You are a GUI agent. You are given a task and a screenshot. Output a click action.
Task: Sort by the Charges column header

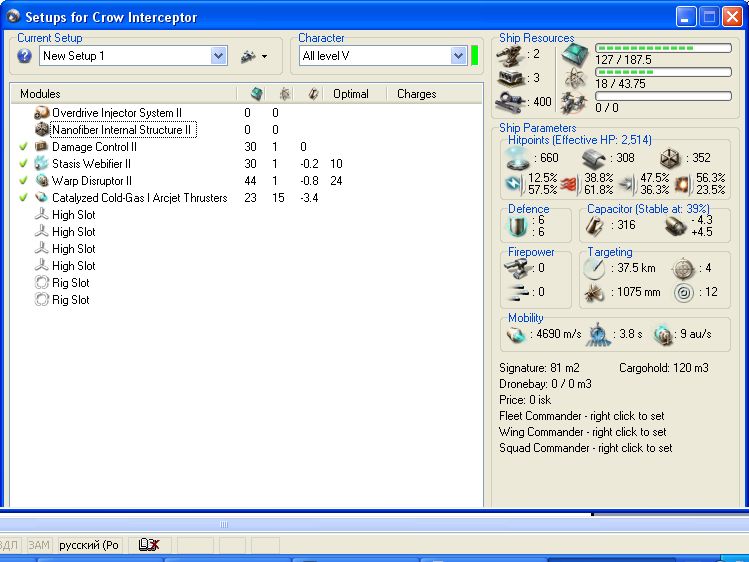417,94
